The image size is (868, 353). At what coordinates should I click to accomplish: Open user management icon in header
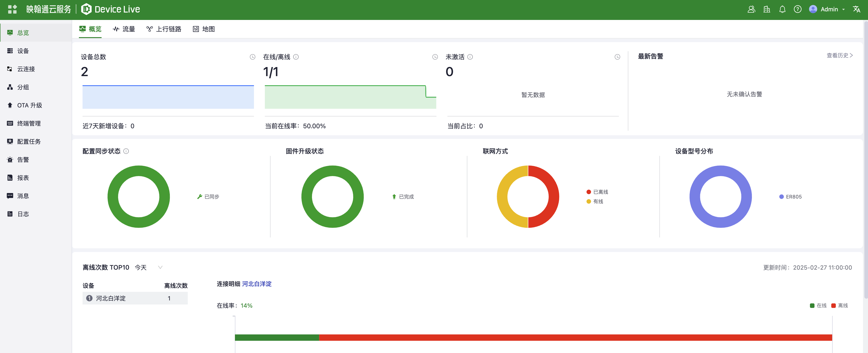pyautogui.click(x=751, y=9)
